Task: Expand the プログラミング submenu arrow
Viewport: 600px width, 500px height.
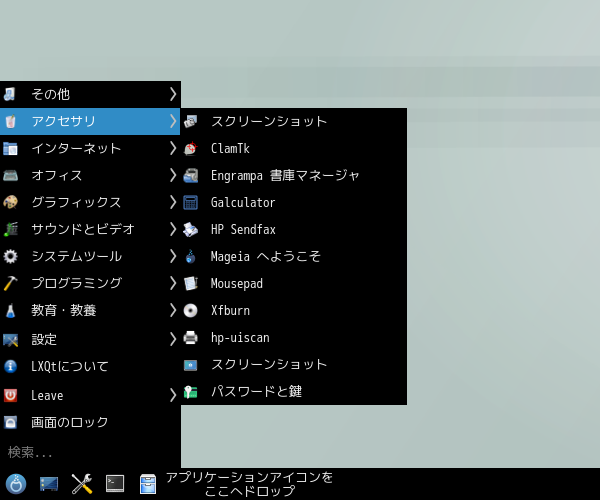Action: [173, 283]
